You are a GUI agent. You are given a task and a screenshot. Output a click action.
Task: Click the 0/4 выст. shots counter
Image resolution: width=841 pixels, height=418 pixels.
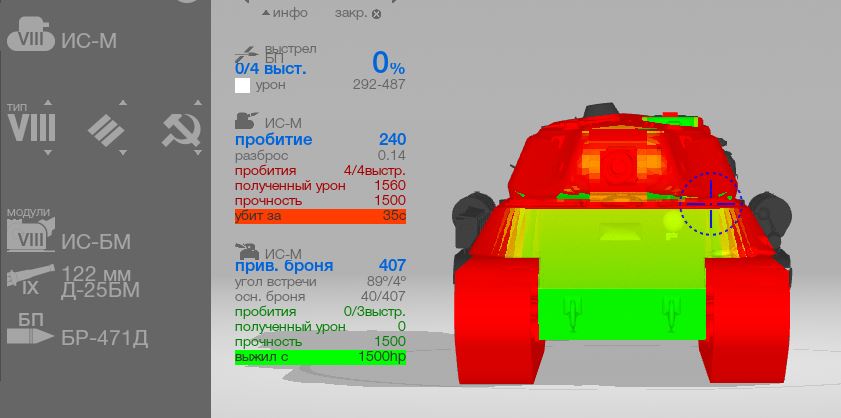point(271,69)
